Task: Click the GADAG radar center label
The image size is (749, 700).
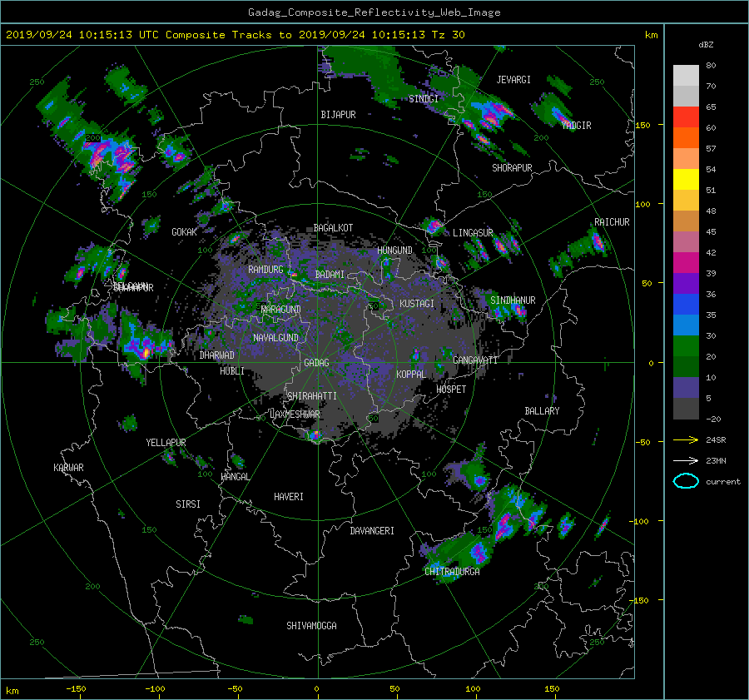Action: pyautogui.click(x=316, y=363)
